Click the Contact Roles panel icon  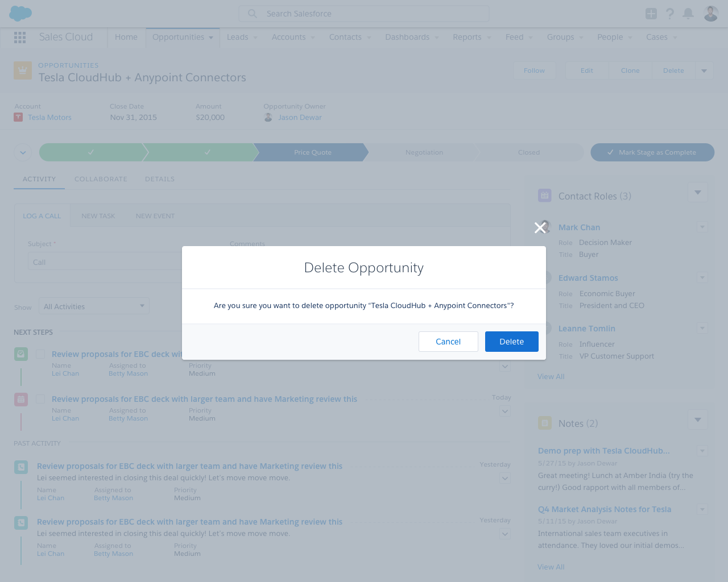click(544, 195)
